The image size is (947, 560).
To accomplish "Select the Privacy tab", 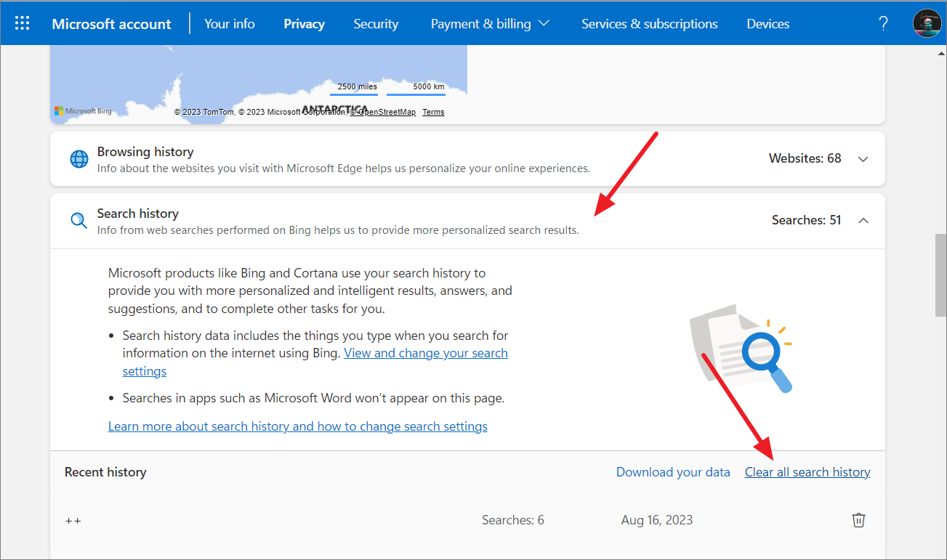I will pos(304,23).
